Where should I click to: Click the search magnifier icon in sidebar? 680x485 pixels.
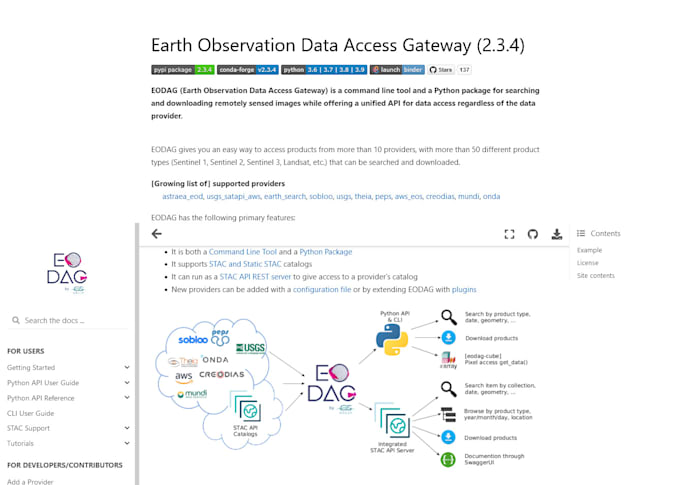coord(16,320)
